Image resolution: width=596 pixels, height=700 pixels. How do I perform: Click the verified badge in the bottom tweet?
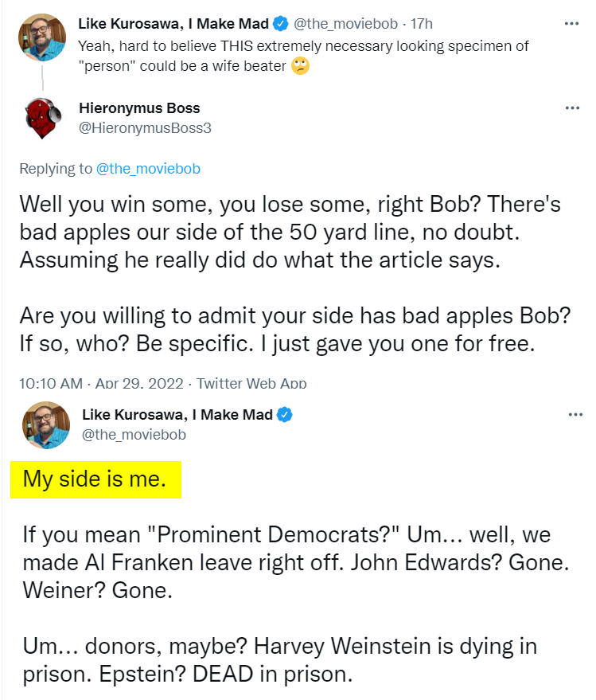tap(285, 415)
